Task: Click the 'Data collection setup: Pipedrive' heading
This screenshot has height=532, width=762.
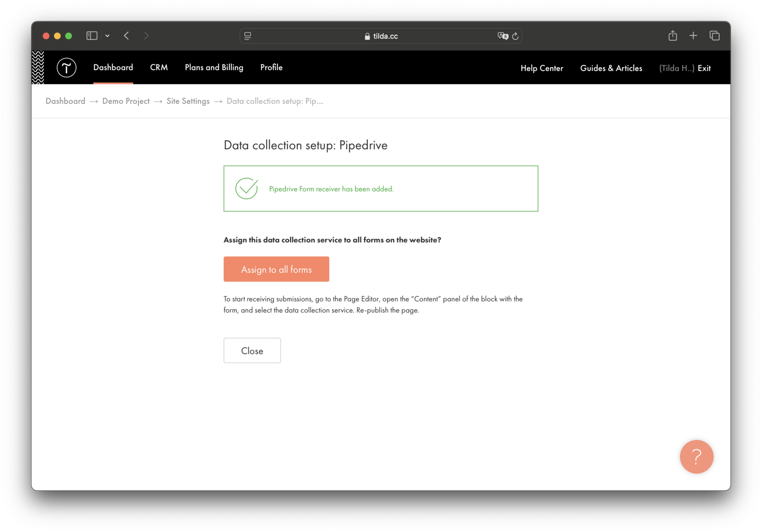Action: coord(305,145)
